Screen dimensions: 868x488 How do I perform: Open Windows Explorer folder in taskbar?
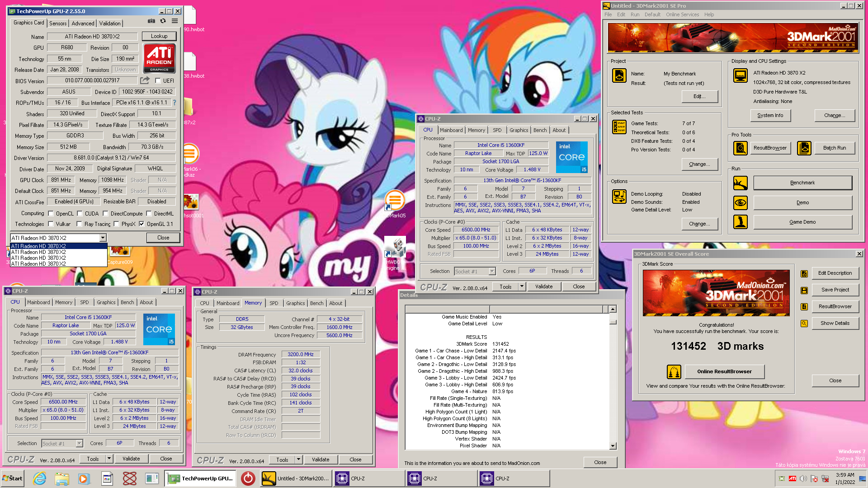62,479
